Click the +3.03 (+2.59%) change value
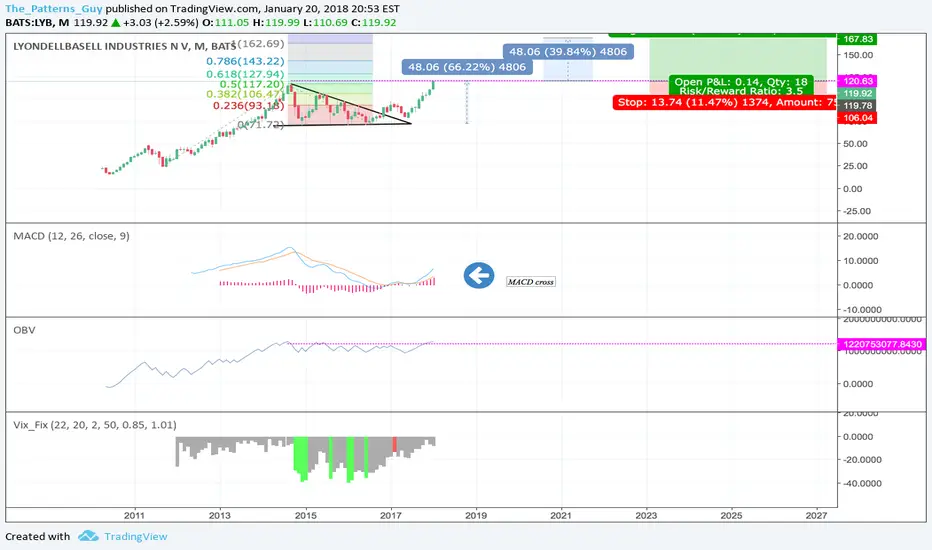932x550 pixels. [160, 23]
